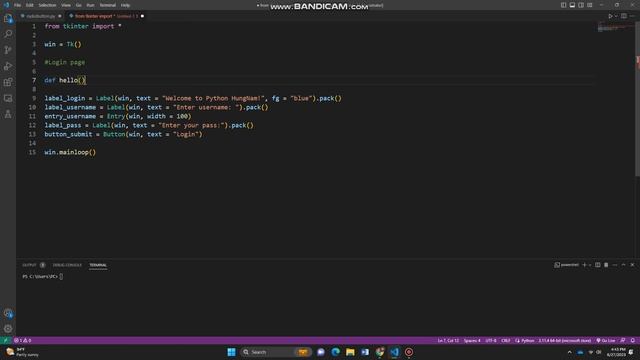Change indentation via Spaces: 4
Image resolution: width=640 pixels, height=360 pixels.
click(x=472, y=340)
